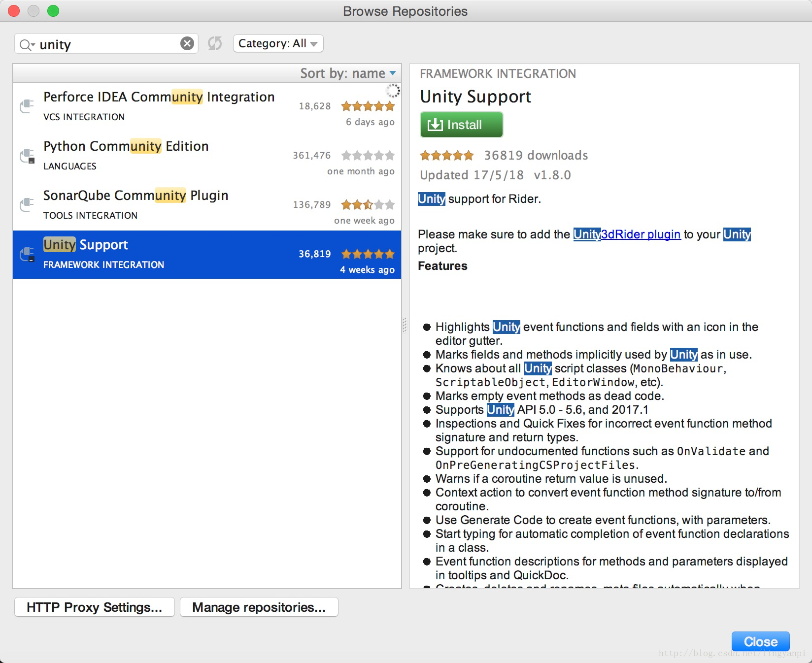Click the '4 weeks ago' update label

(x=367, y=269)
